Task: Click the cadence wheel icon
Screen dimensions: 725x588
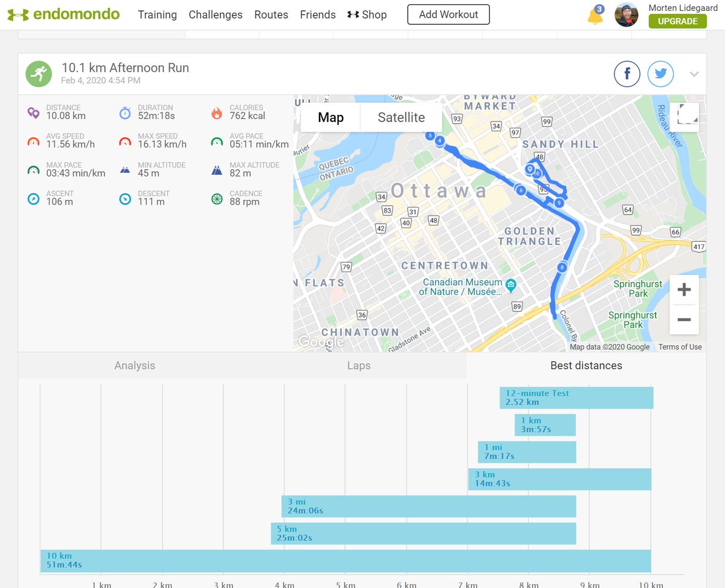Action: [217, 198]
